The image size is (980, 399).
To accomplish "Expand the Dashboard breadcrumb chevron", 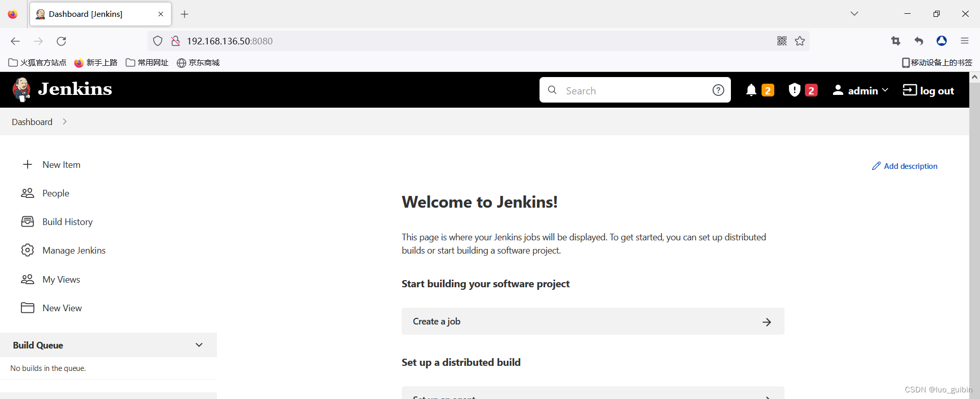I will (65, 121).
